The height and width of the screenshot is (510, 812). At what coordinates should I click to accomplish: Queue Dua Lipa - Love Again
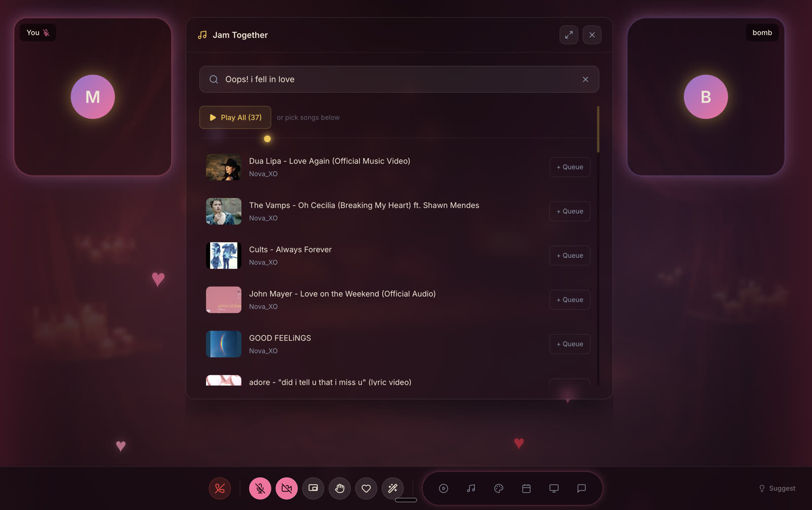[x=570, y=167]
